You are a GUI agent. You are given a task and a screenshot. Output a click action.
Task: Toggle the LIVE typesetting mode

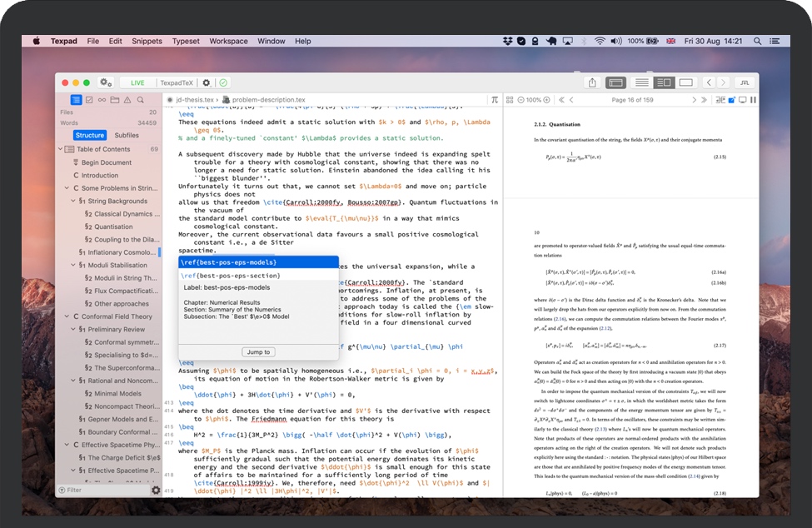click(137, 82)
